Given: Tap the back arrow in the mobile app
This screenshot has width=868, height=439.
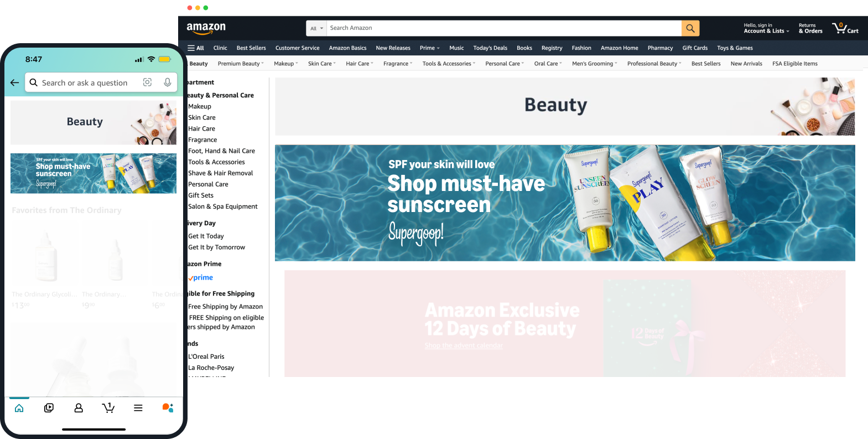Looking at the screenshot, I should pos(15,82).
